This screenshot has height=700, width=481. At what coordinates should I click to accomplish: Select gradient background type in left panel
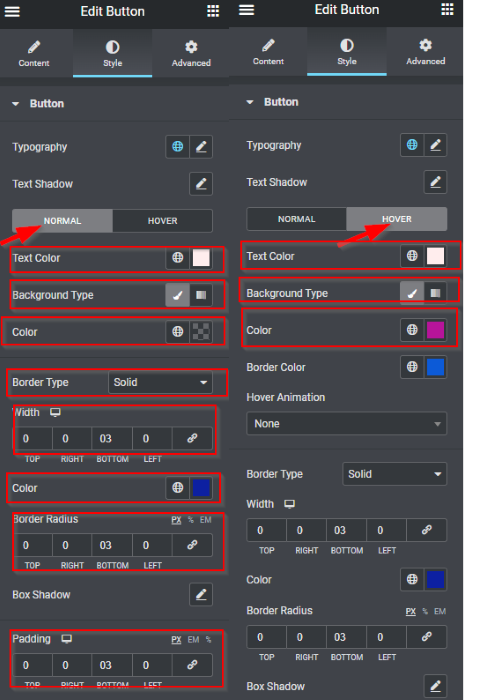(x=201, y=295)
